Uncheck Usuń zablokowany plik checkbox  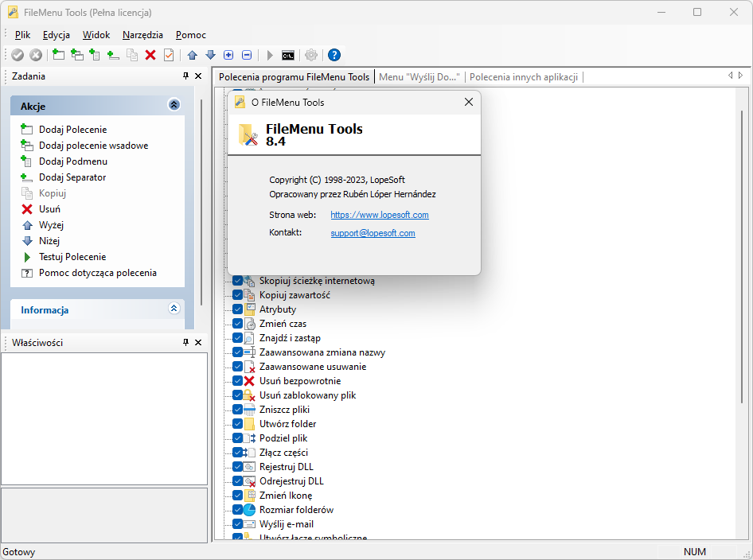[x=237, y=395]
